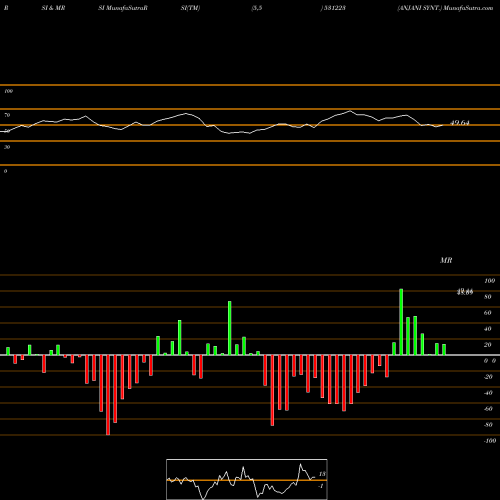Click the MR axis 20 label
This screenshot has width=500, height=500.
coord(488,345)
